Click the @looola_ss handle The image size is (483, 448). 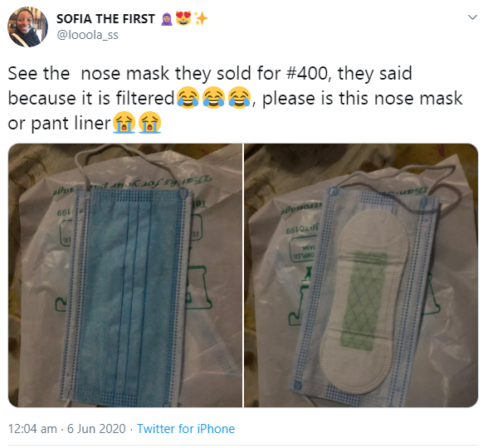(x=87, y=35)
